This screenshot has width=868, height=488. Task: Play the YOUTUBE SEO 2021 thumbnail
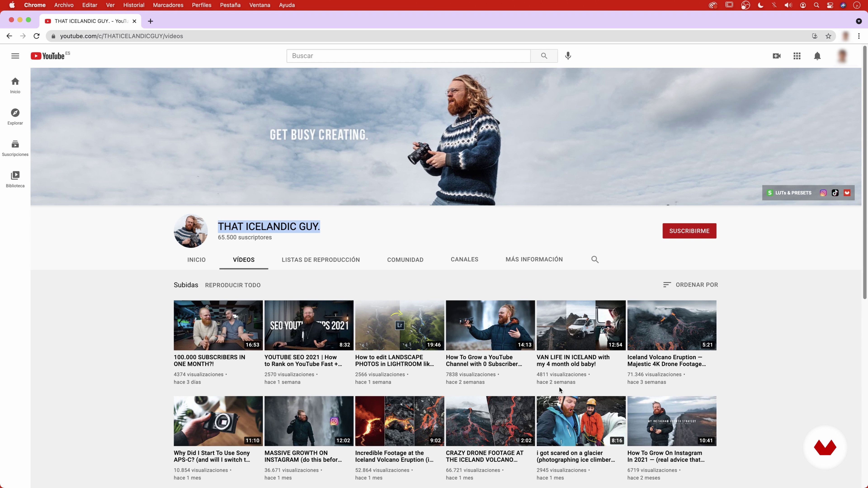pos(309,325)
